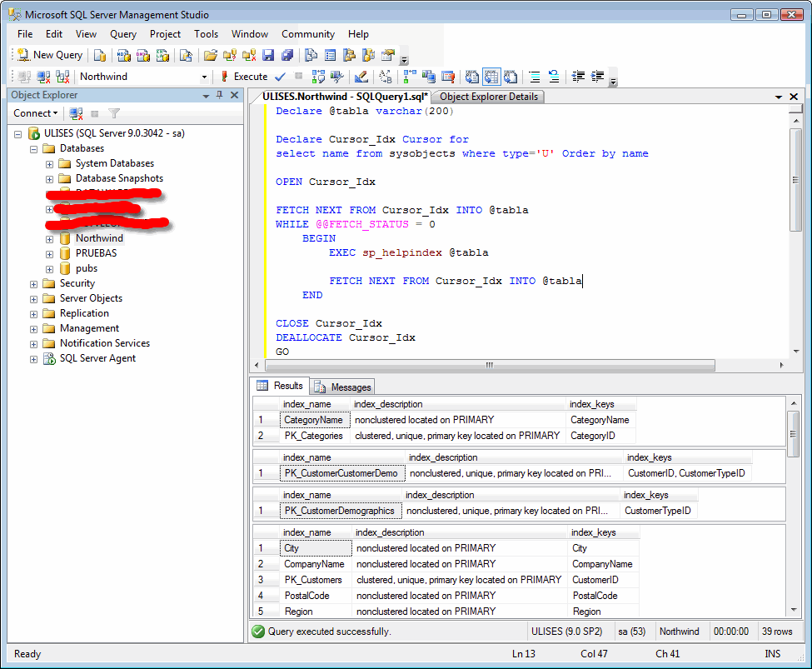The width and height of the screenshot is (812, 669).
Task: Click the Save All icon
Action: (287, 56)
